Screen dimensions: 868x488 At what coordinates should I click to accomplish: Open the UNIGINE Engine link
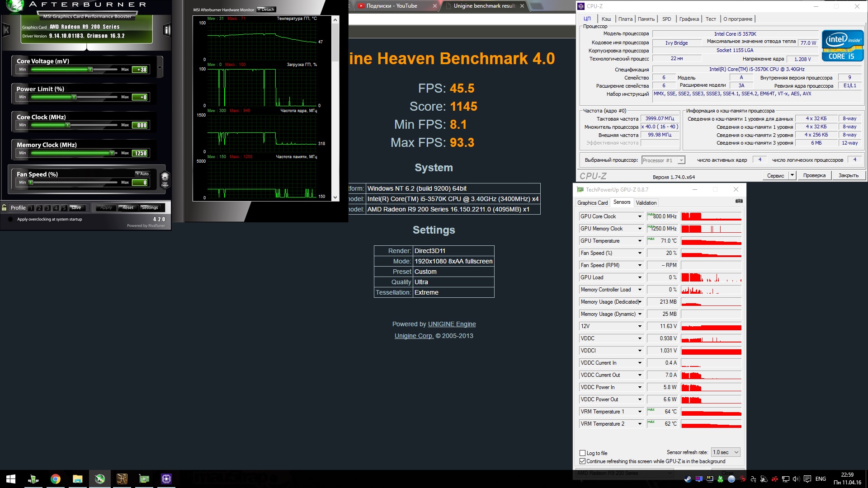[x=452, y=324]
